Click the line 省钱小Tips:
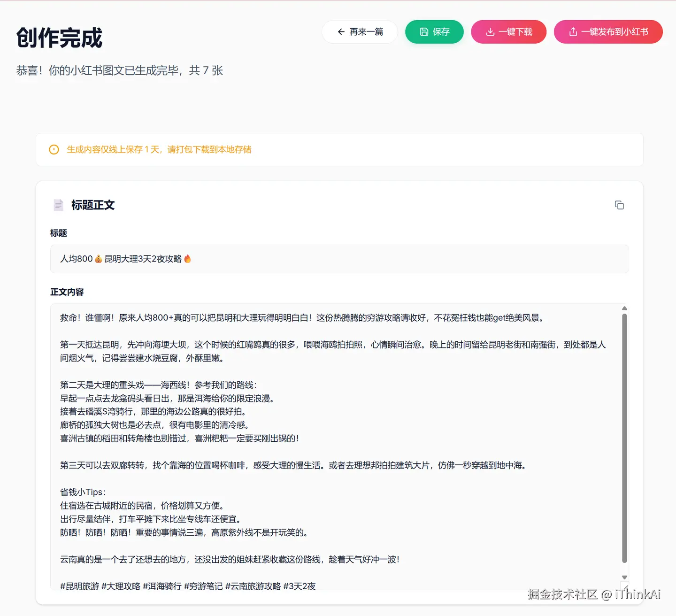 tap(83, 492)
